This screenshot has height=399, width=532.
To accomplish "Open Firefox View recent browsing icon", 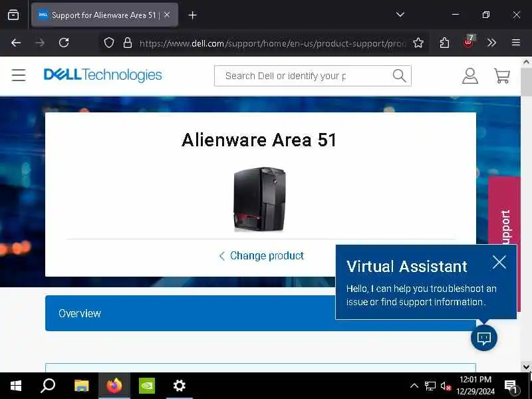I will (x=13, y=15).
